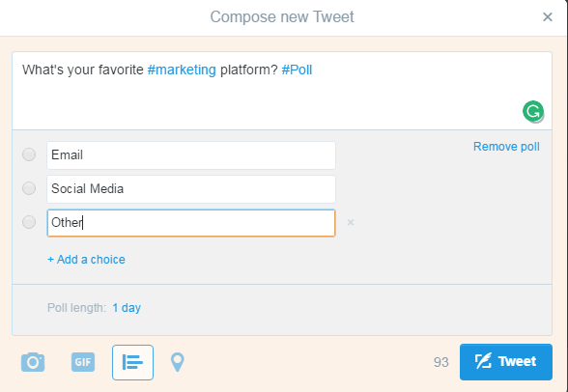Click + Add a choice
The height and width of the screenshot is (392, 568).
pos(86,260)
